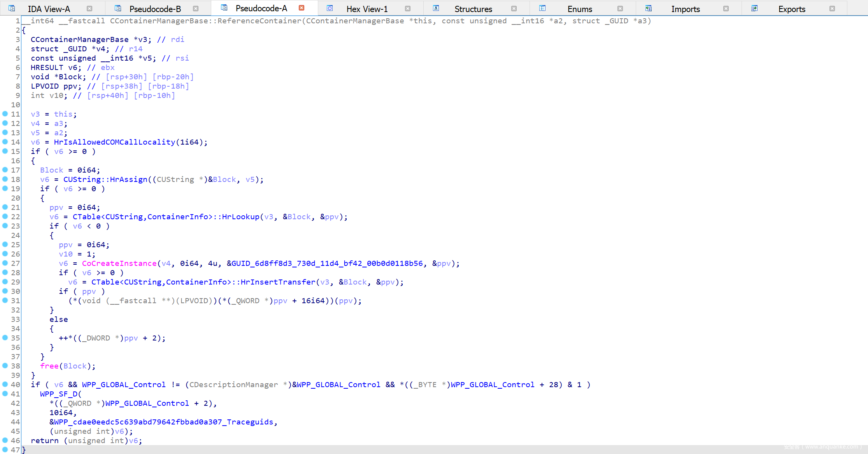The image size is (868, 454).
Task: Click the Pseudocode-B tab icon
Action: click(118, 8)
